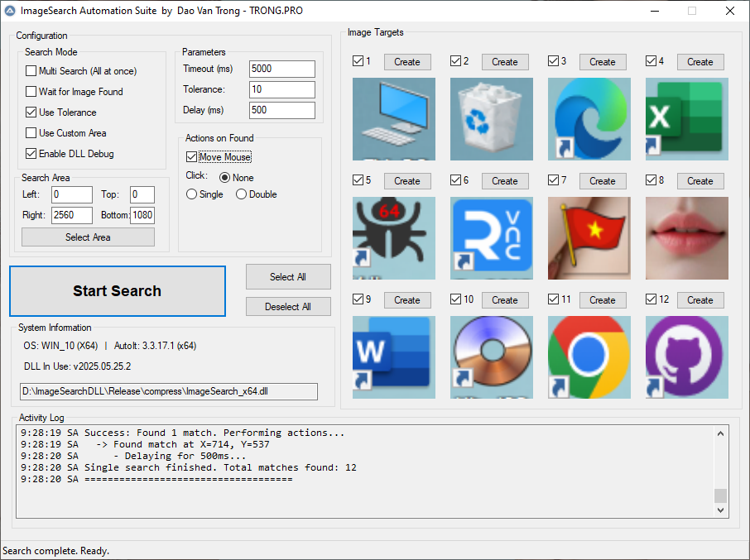
Task: Click Create button for target 3
Action: (x=603, y=62)
